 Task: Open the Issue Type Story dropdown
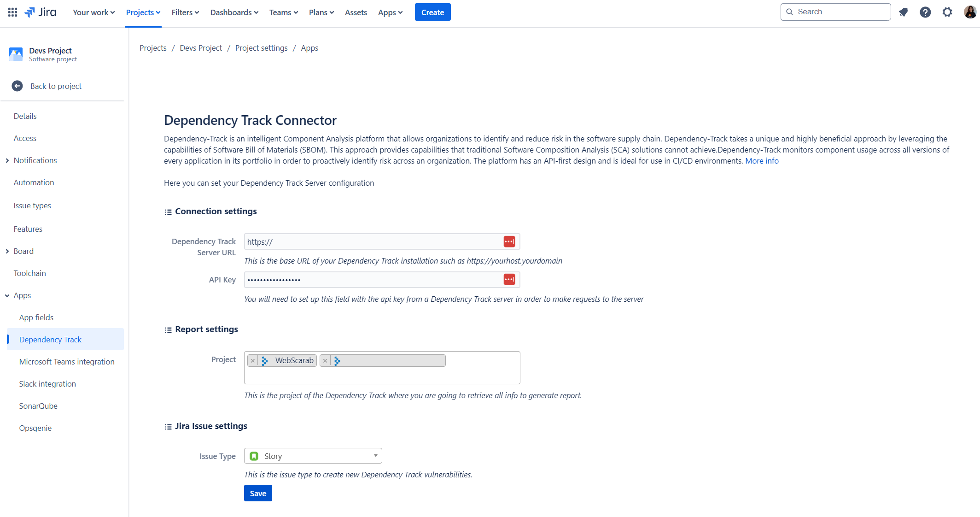coord(313,456)
